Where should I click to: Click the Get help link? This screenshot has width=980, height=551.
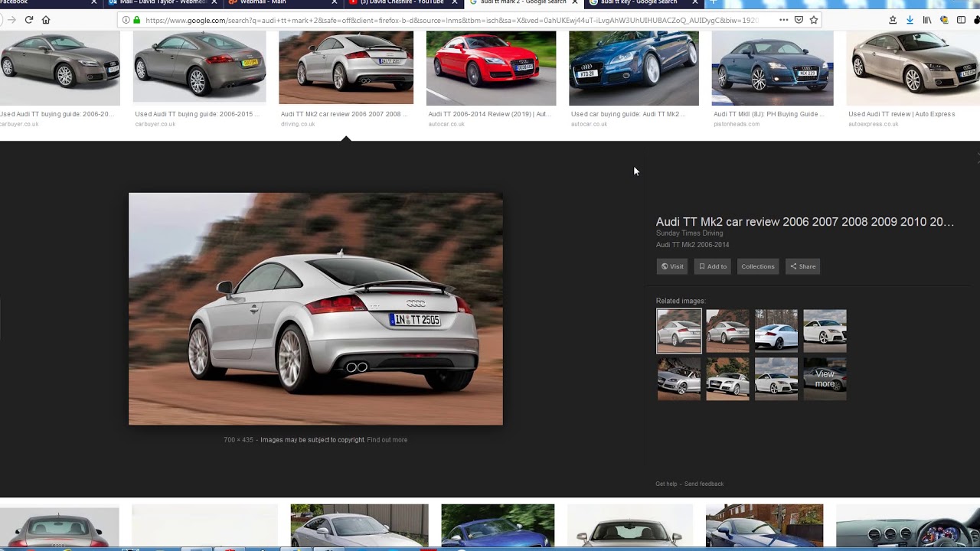click(666, 484)
